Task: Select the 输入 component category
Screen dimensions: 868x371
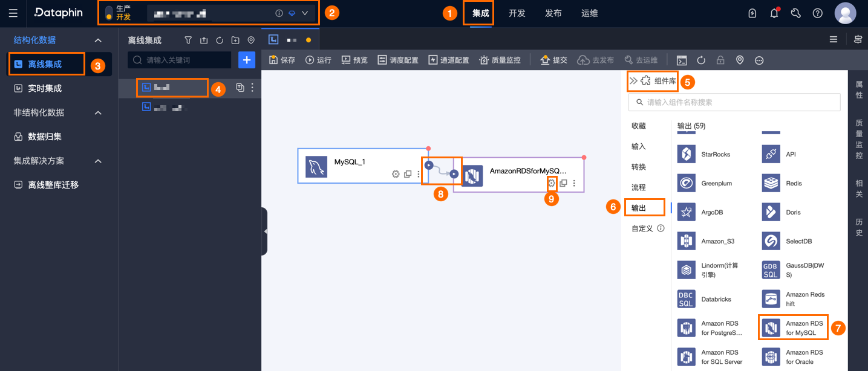Action: pyautogui.click(x=639, y=146)
